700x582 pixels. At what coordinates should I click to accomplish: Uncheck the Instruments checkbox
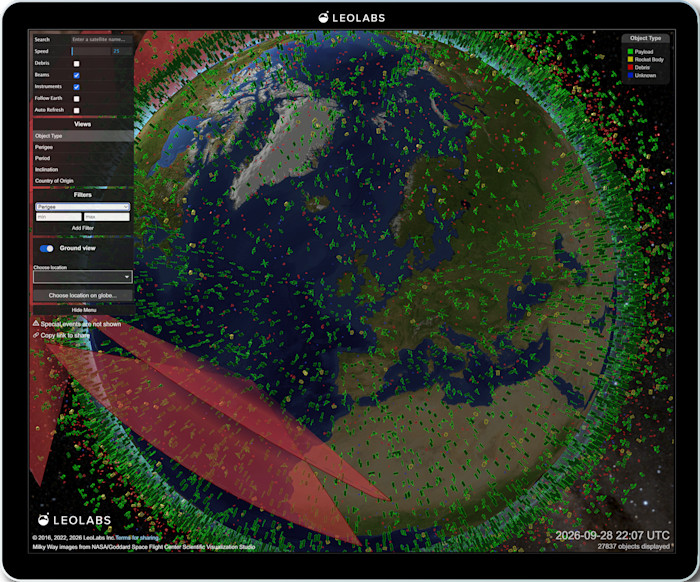pyautogui.click(x=76, y=87)
